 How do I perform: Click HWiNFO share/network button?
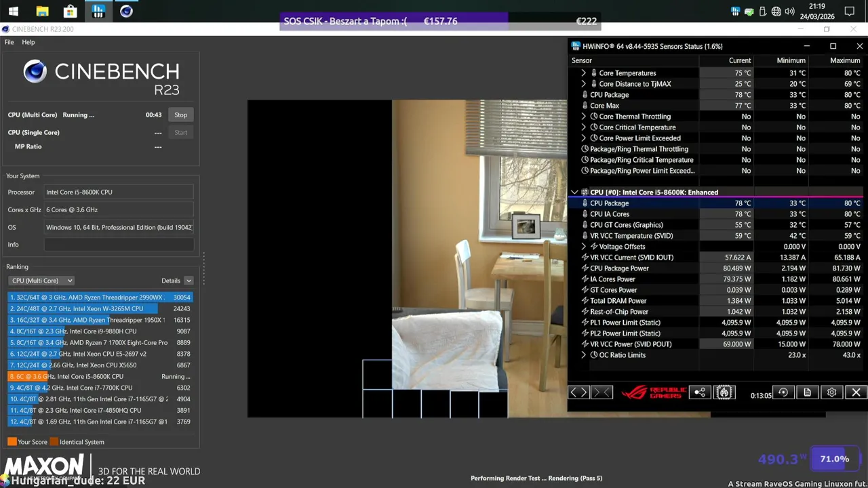click(700, 392)
